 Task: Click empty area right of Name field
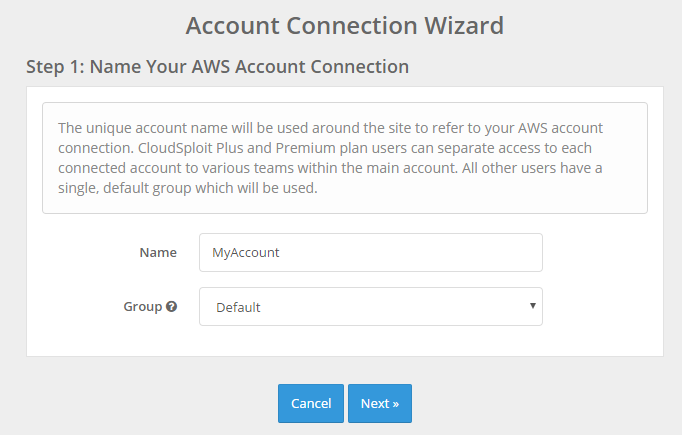pos(602,252)
